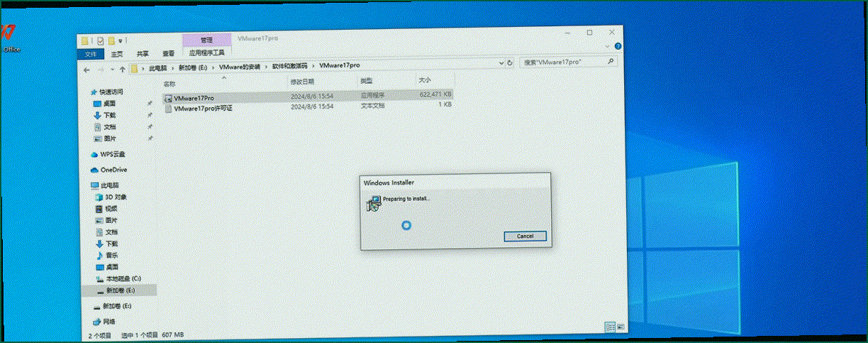Switch to the 查看 ribbon tab

coord(168,53)
